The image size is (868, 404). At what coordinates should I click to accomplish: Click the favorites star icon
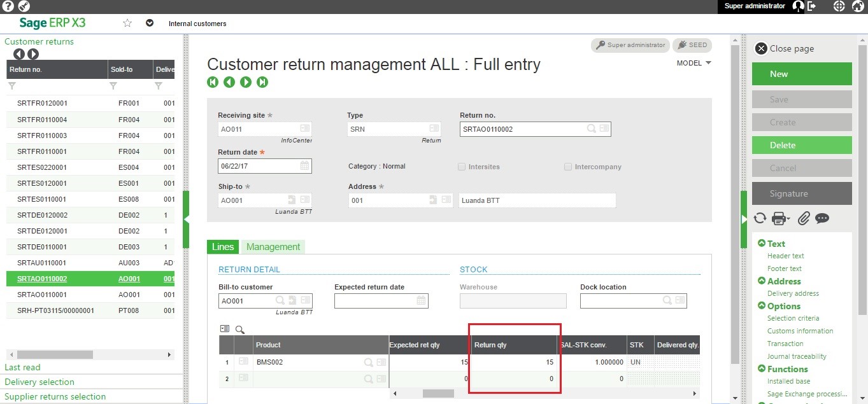(x=127, y=23)
